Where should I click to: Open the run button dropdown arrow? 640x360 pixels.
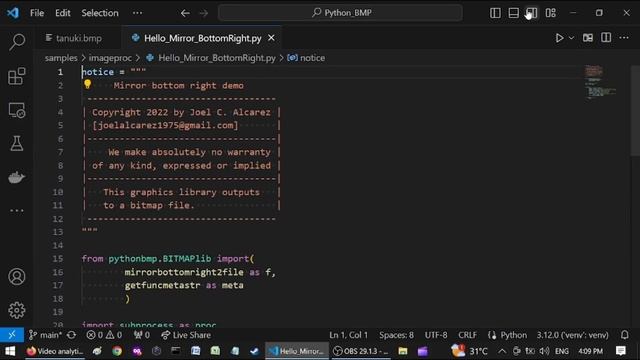pyautogui.click(x=571, y=38)
